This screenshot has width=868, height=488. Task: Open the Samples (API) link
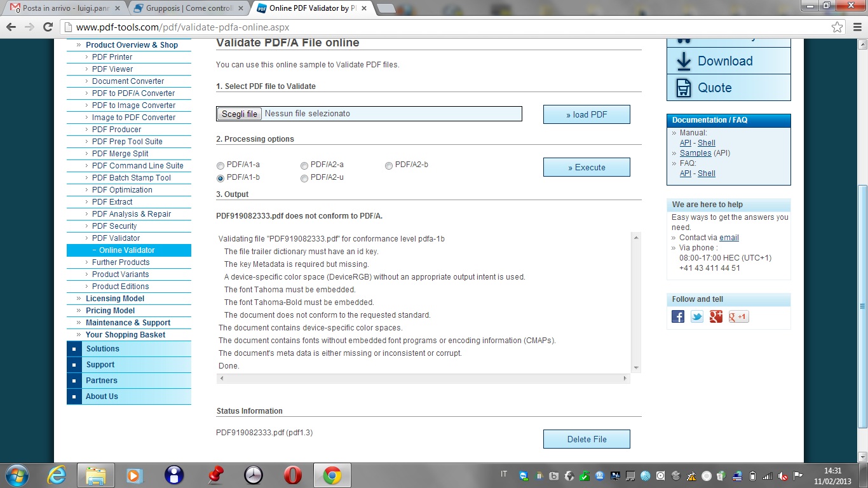(x=696, y=153)
